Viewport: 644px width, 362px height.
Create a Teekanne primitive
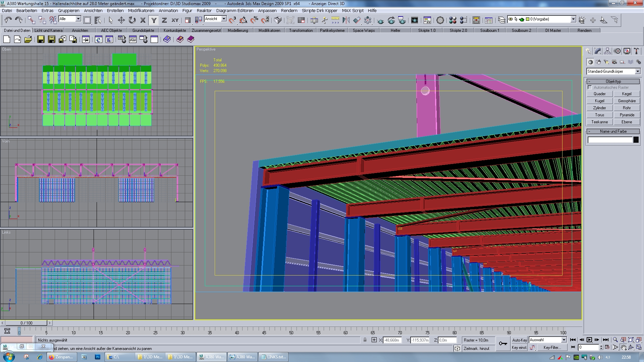pos(599,122)
